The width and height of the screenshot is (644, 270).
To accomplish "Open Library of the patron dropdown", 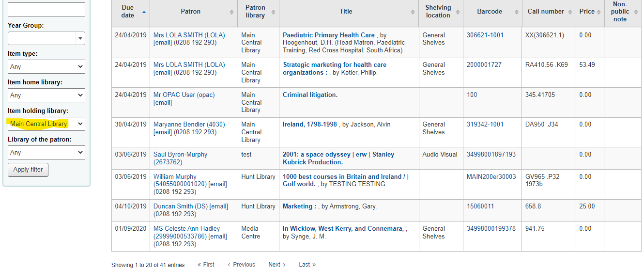I will 46,152.
